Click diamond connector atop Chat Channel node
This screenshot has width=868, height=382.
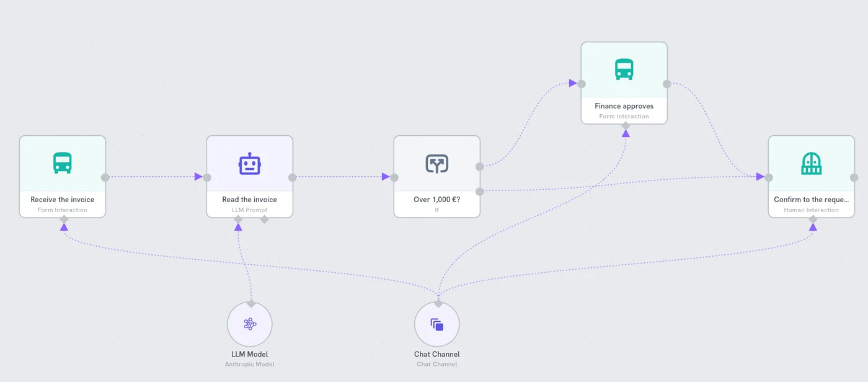[438, 304]
